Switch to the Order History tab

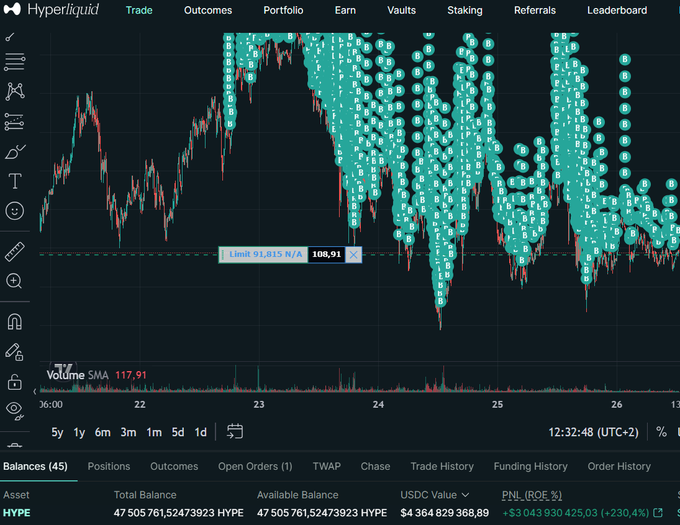(x=619, y=466)
